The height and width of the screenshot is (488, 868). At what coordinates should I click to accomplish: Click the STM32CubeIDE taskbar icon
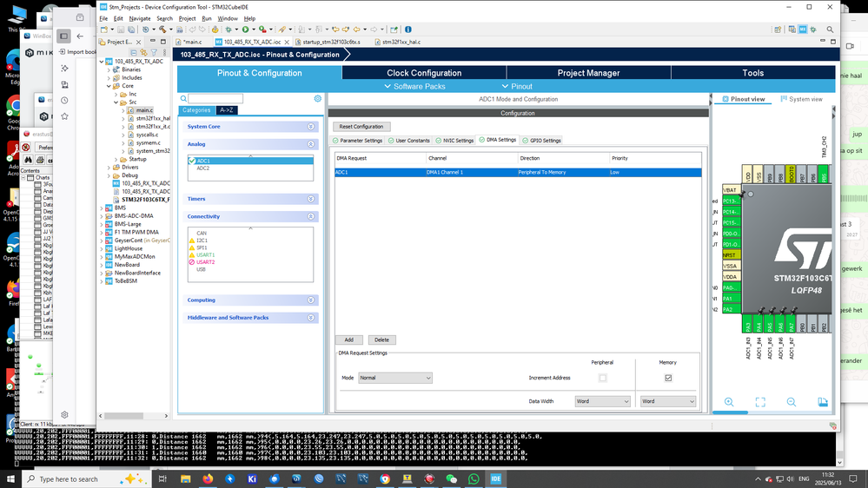[x=495, y=479]
